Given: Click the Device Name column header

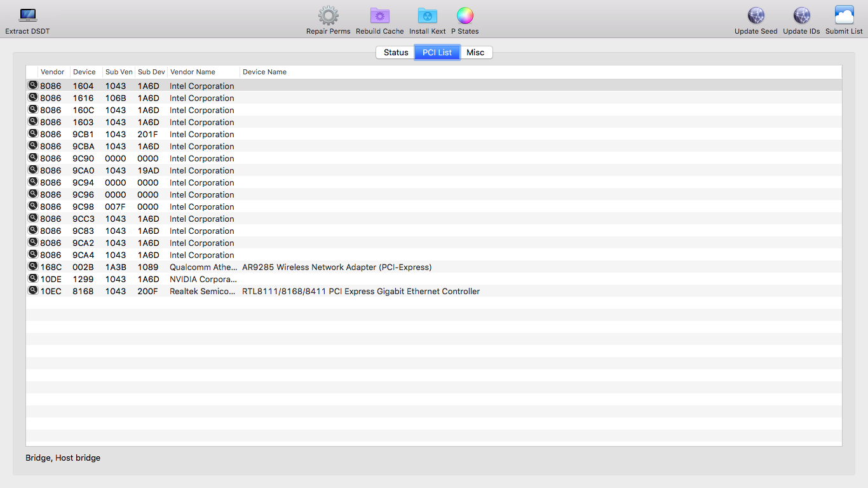Looking at the screenshot, I should [264, 72].
